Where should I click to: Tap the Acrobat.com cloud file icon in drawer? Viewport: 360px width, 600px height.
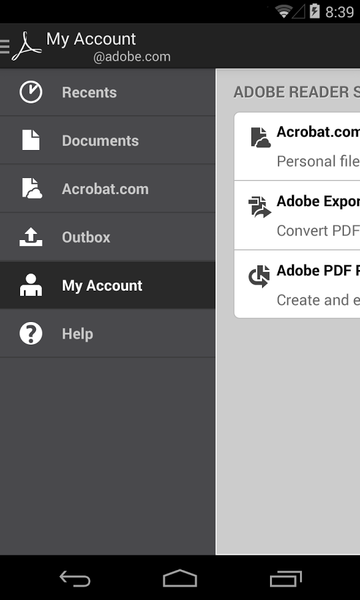[x=31, y=188]
